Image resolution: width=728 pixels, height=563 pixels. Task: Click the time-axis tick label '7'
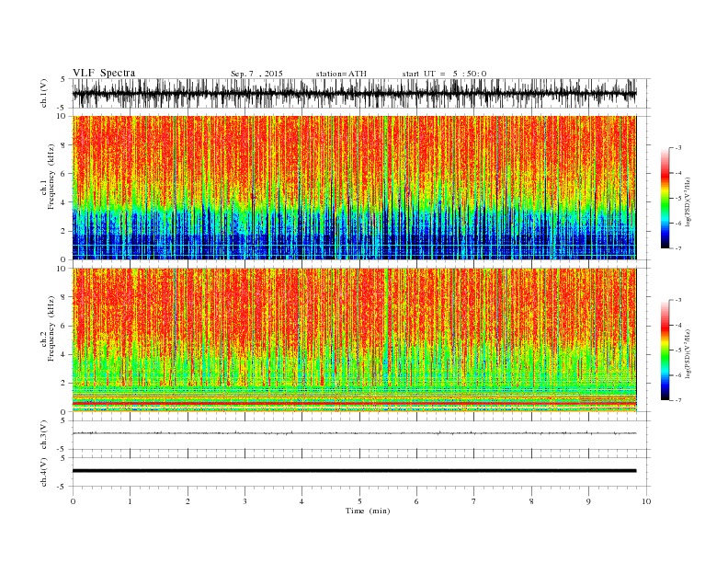tap(474, 501)
